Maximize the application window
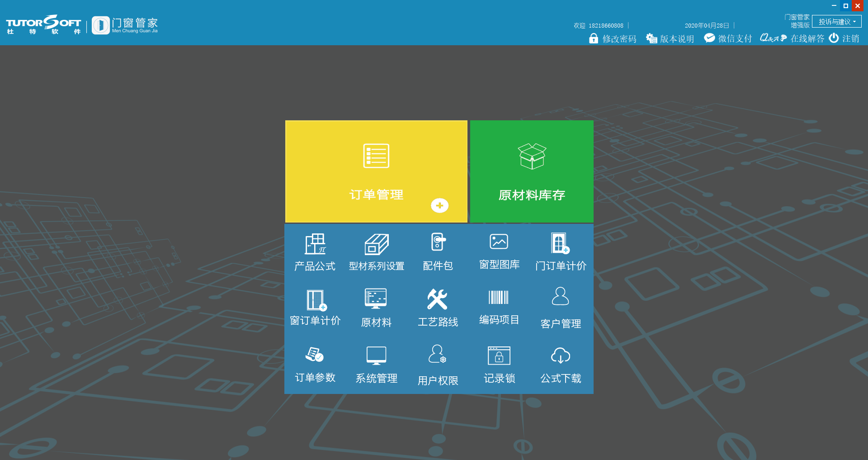This screenshot has height=460, width=868. point(846,6)
